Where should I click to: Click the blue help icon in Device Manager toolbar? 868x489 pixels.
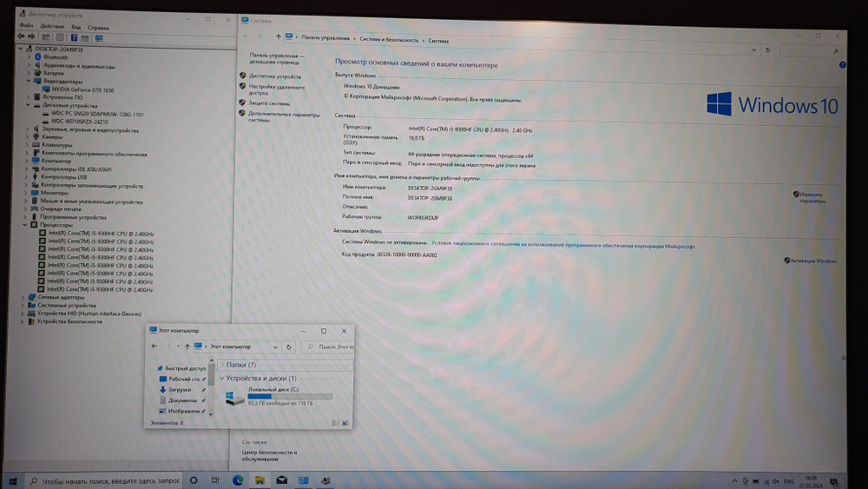[74, 37]
